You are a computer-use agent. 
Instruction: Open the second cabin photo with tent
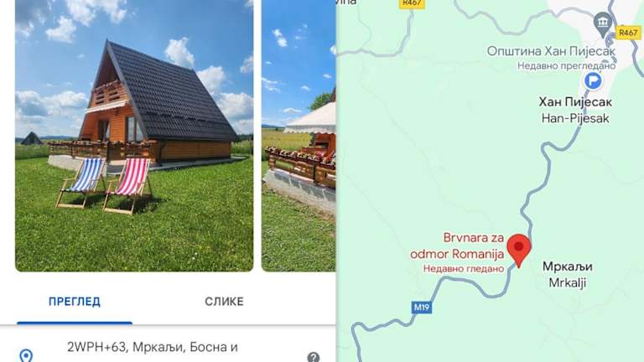coord(299,136)
